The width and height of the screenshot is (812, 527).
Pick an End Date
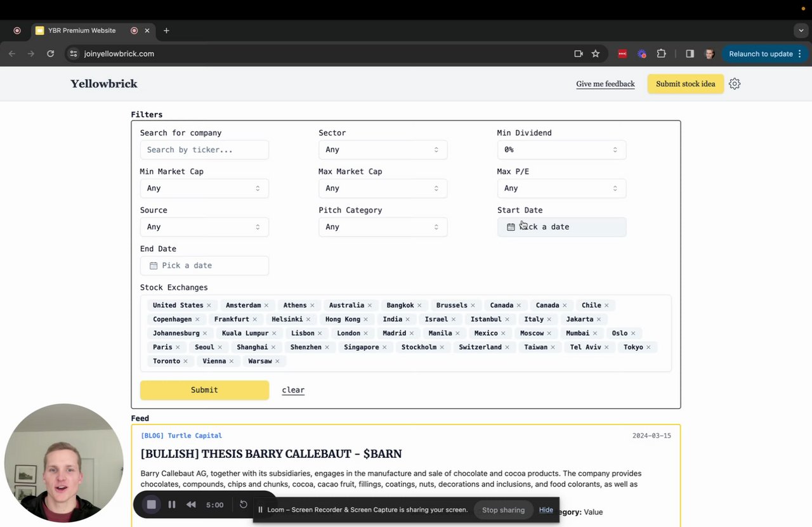point(204,266)
